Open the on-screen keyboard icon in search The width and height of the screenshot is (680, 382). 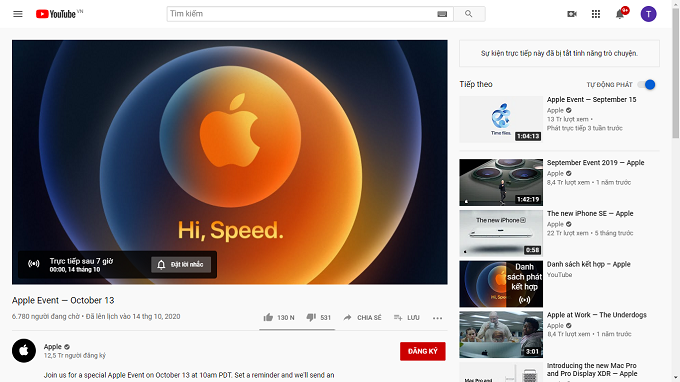(x=442, y=14)
